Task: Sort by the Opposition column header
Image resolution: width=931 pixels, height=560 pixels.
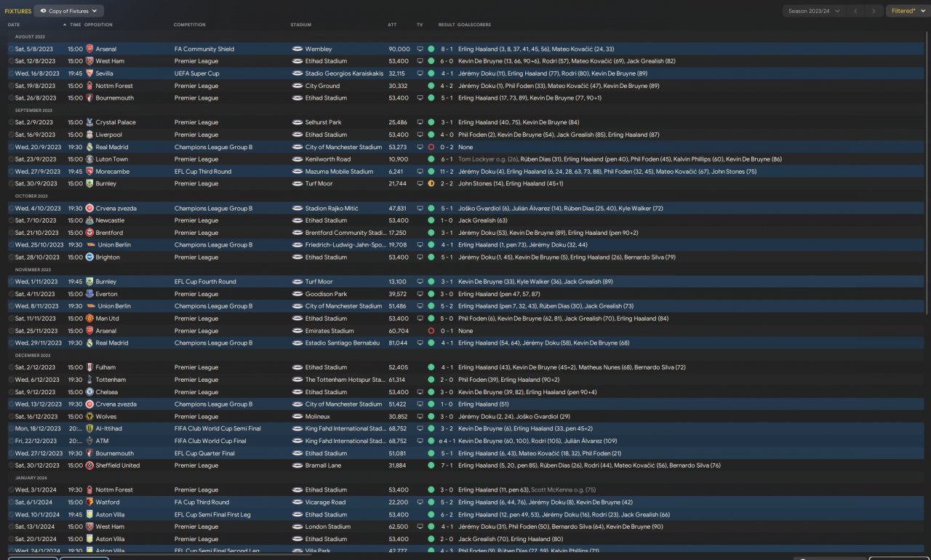Action: pos(98,25)
